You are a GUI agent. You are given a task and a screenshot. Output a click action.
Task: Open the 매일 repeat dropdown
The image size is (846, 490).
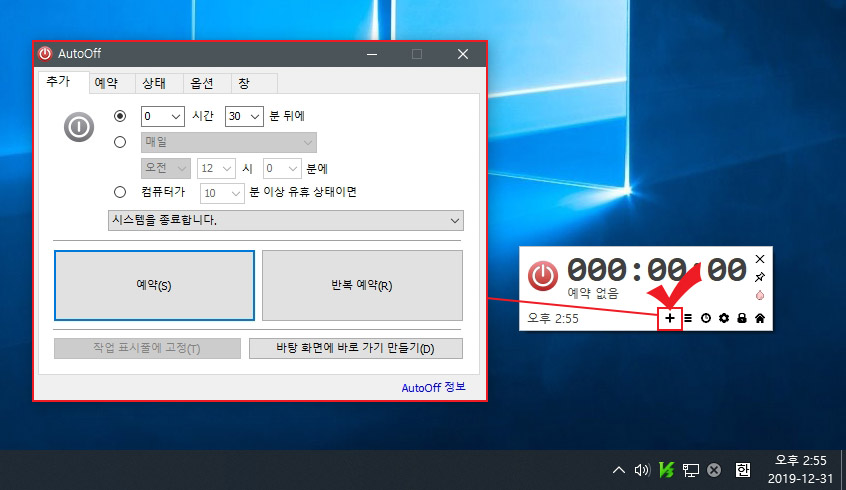229,142
